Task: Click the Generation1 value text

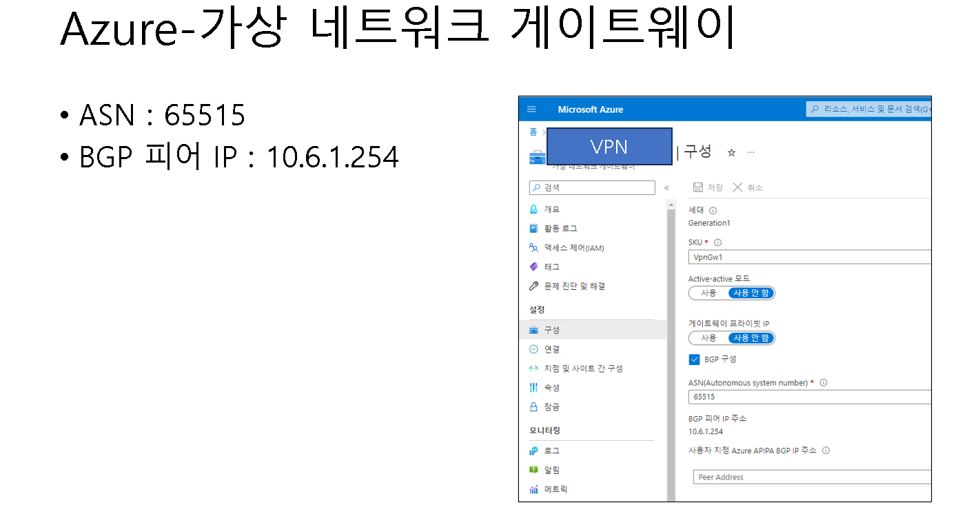Action: click(x=709, y=223)
